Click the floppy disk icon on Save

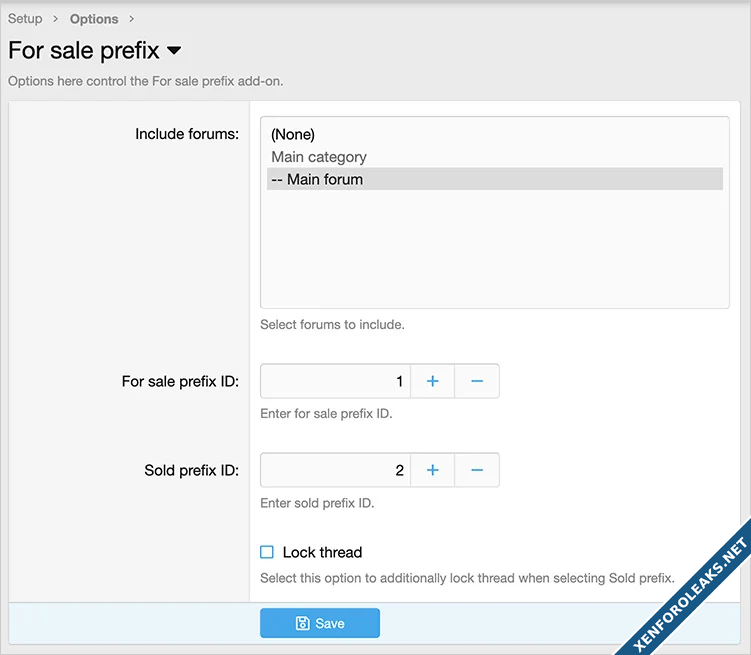pyautogui.click(x=303, y=623)
